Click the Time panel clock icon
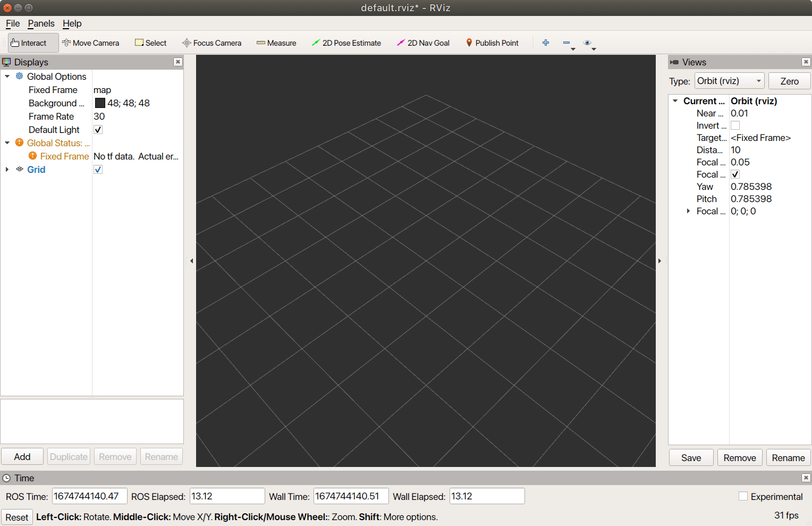 [x=6, y=478]
